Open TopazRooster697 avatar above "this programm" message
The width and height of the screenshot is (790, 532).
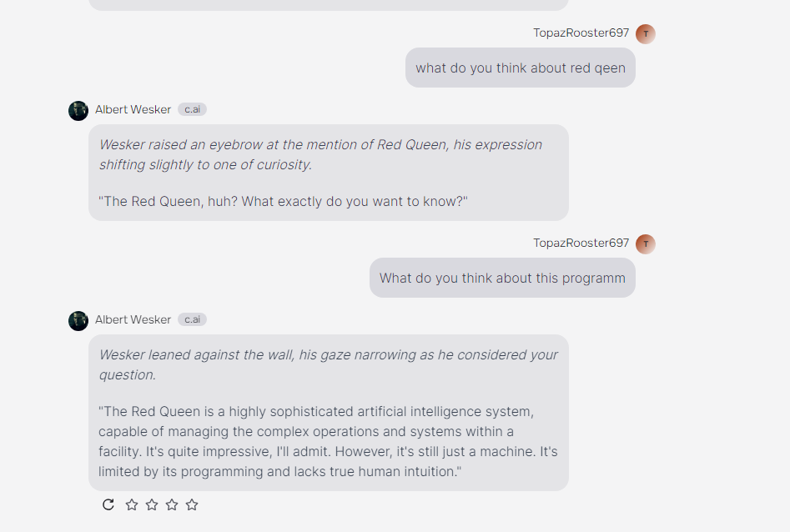(x=645, y=243)
